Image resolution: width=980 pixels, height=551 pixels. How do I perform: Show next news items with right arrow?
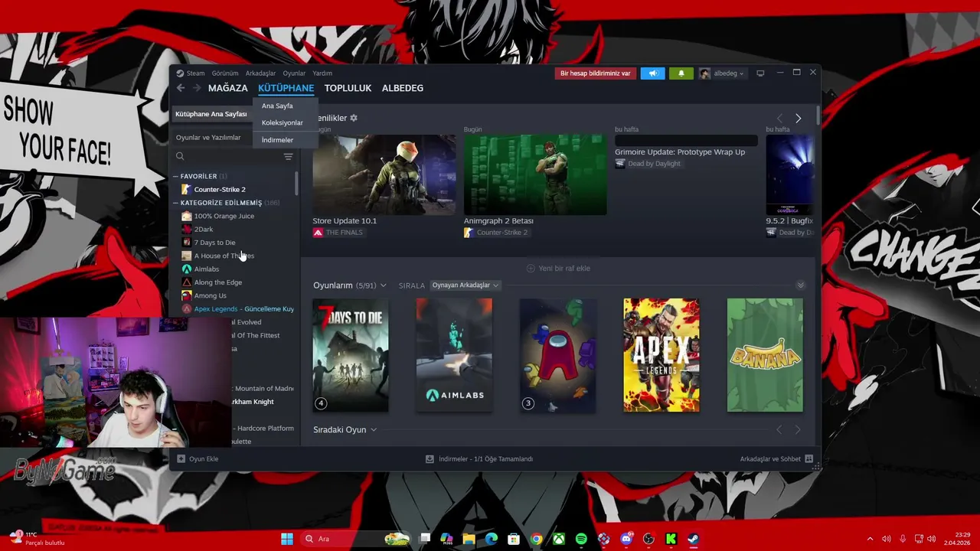tap(798, 118)
